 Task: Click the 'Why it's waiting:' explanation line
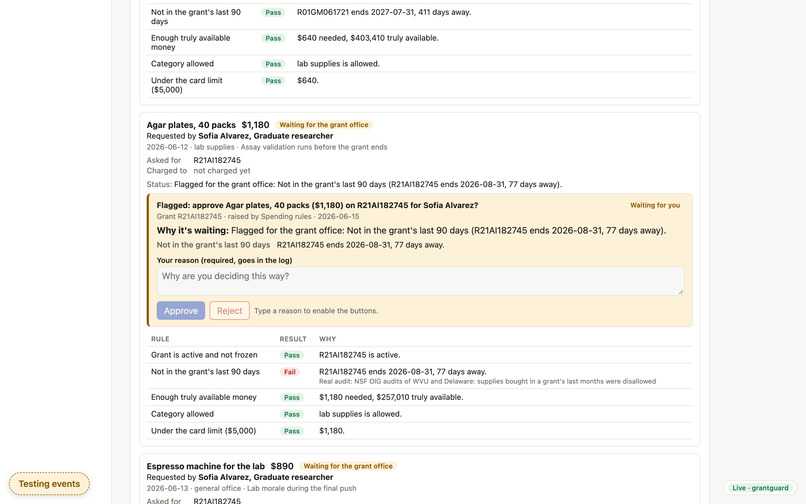pyautogui.click(x=411, y=230)
